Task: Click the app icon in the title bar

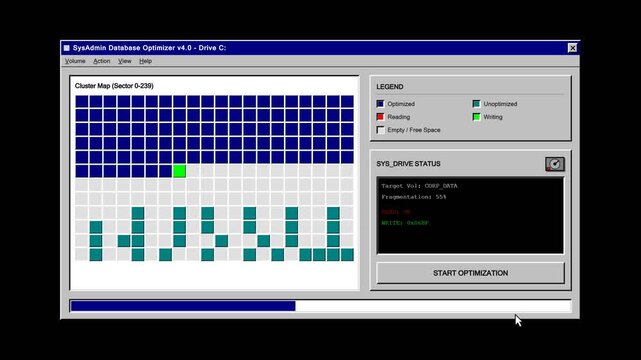Action: pos(67,48)
